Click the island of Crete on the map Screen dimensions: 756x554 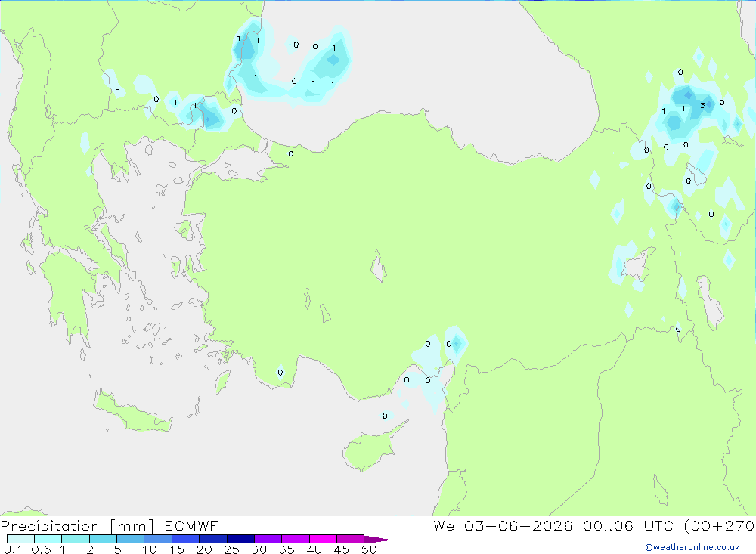[x=132, y=411]
